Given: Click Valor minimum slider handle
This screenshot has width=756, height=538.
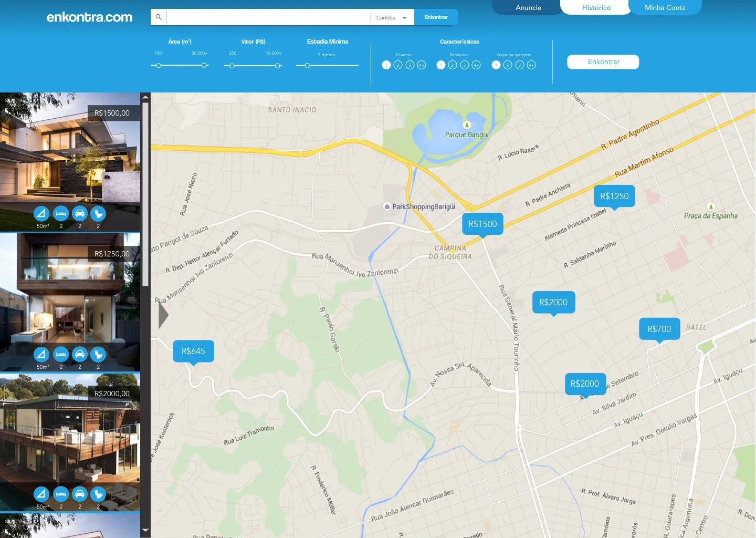Looking at the screenshot, I should (232, 66).
